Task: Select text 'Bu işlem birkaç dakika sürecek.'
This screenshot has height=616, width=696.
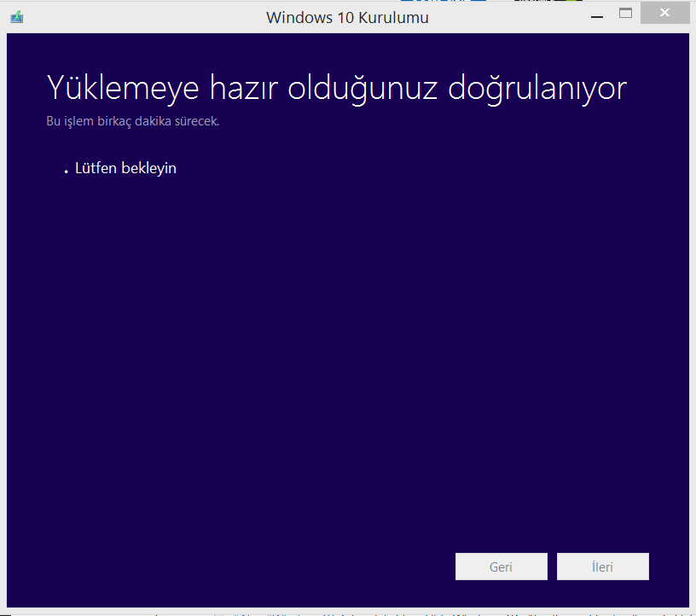Action: click(133, 121)
